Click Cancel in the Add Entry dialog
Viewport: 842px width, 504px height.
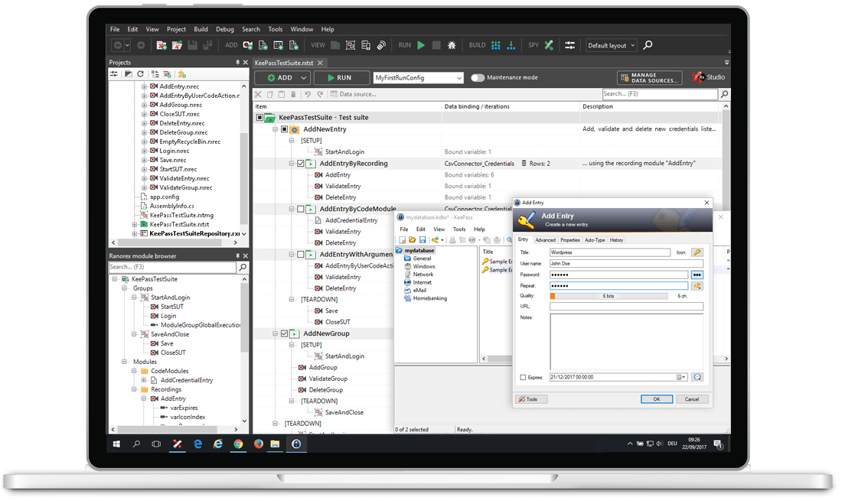692,399
